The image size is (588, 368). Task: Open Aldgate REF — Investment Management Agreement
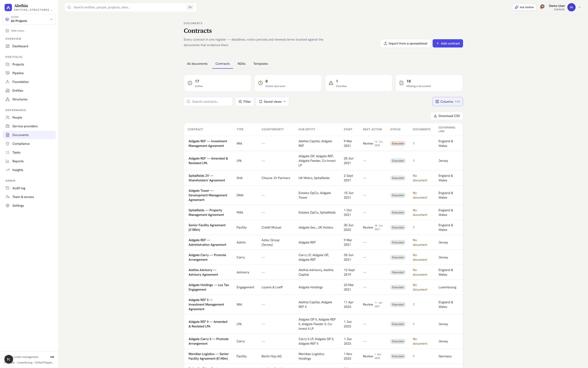pos(208,144)
